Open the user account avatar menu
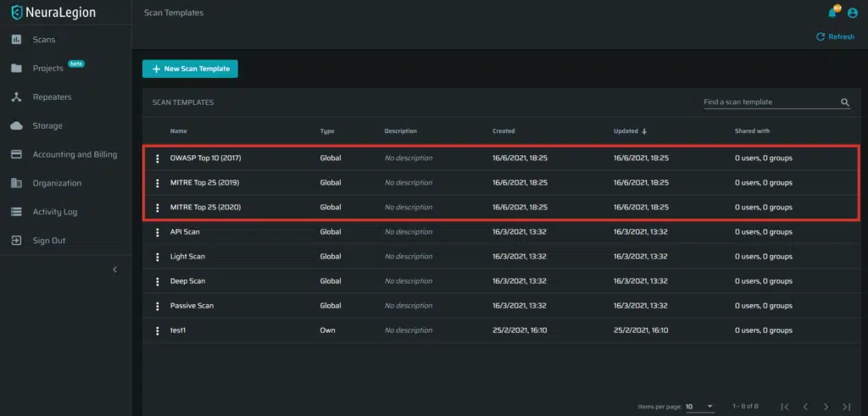Viewport: 868px width, 416px height. coord(852,13)
